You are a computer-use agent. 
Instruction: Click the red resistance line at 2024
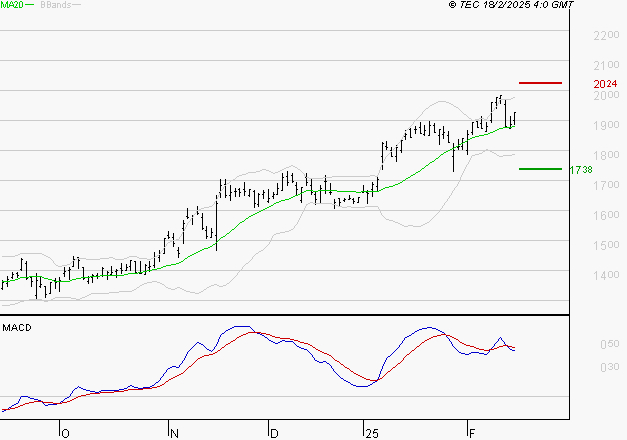point(540,83)
